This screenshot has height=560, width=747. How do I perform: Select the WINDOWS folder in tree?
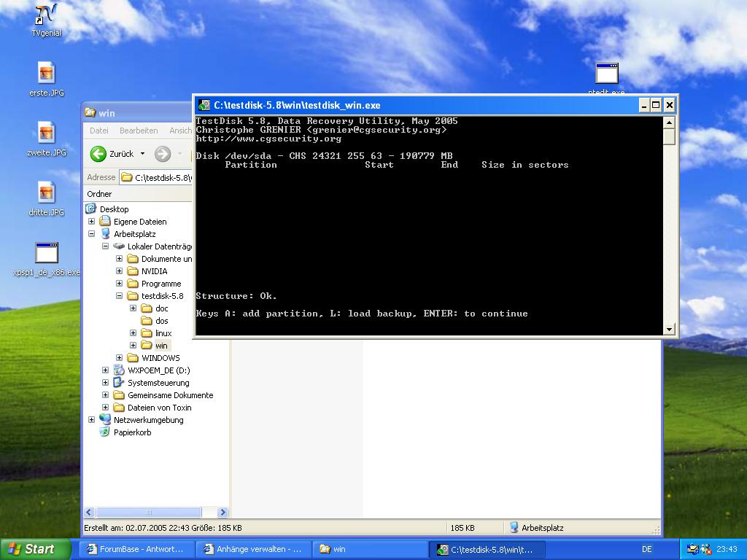click(x=160, y=357)
